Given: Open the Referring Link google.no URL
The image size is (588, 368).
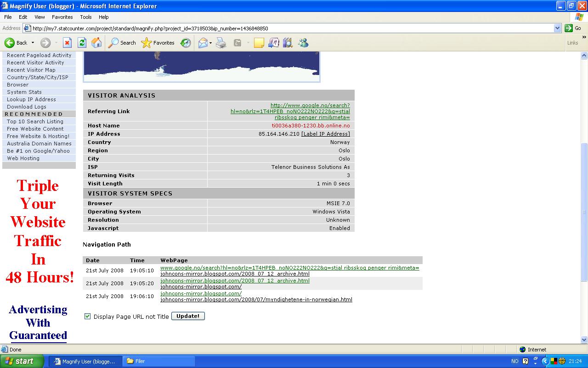Looking at the screenshot, I should click(290, 111).
